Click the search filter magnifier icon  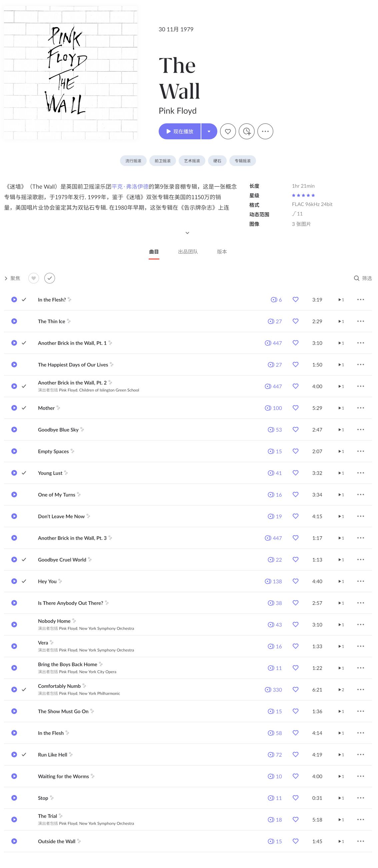point(356,278)
